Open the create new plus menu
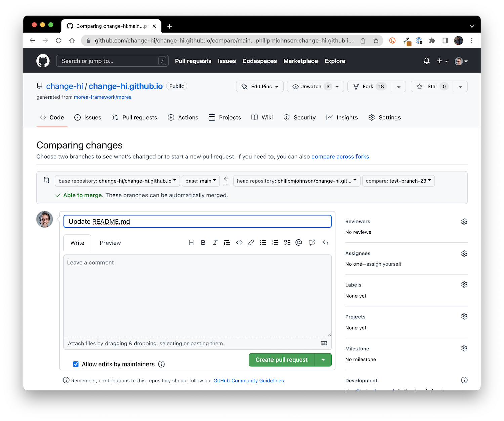 point(443,61)
